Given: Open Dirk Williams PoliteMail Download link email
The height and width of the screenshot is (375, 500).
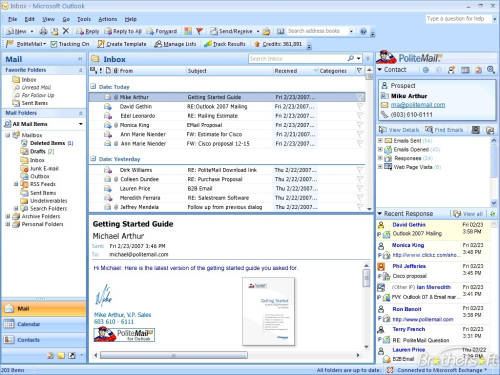Looking at the screenshot, I should point(227,170).
